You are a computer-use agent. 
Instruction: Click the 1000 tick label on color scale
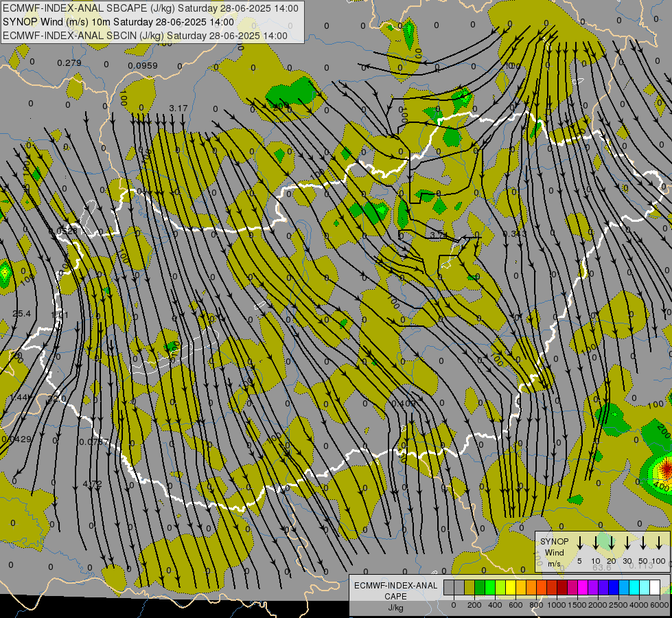coord(557,605)
